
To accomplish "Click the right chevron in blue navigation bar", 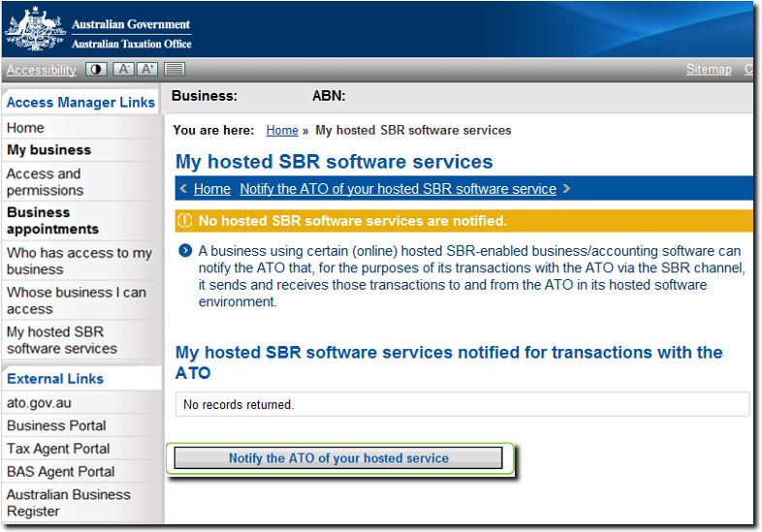I will click(566, 189).
